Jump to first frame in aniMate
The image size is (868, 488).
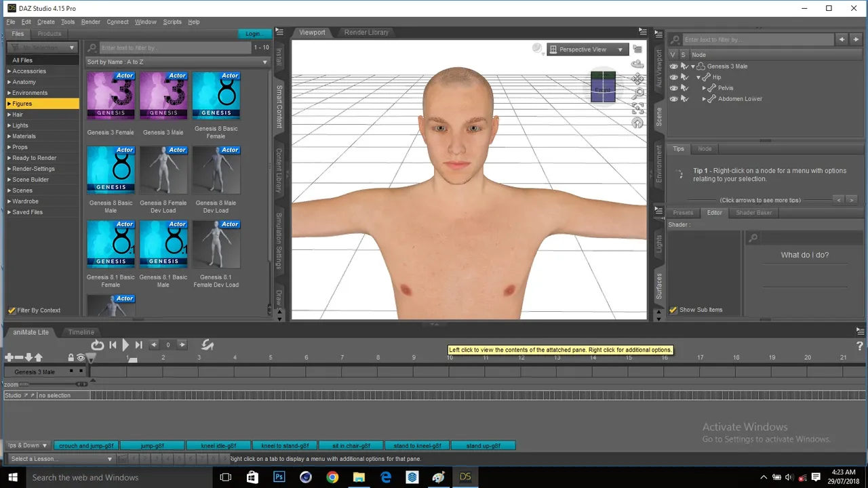[x=113, y=345]
